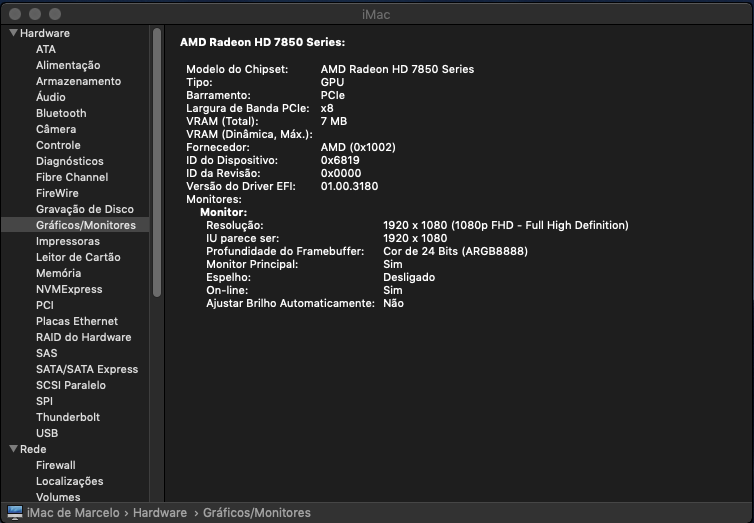Show Memória information

click(x=59, y=273)
